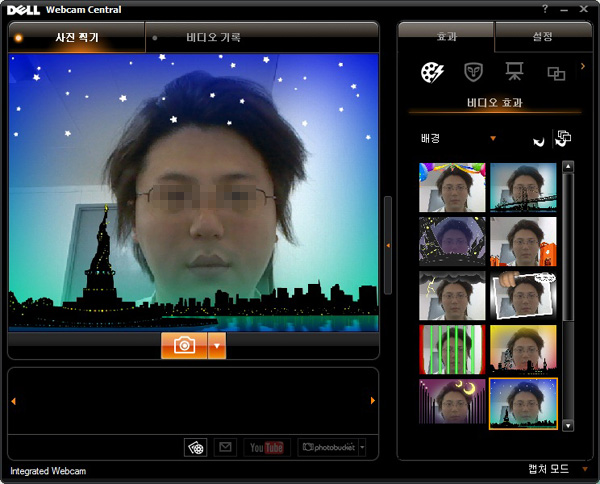Click the undo effect arrow icon
Viewport: 600px width, 484px height.
coord(539,141)
